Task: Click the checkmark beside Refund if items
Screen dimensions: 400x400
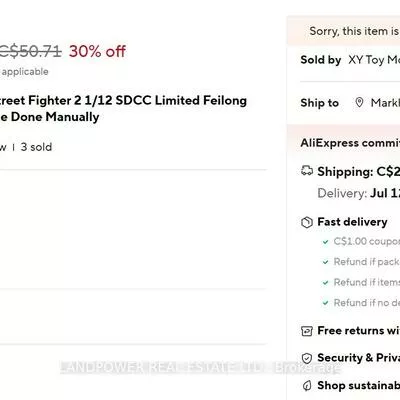Action: [326, 283]
